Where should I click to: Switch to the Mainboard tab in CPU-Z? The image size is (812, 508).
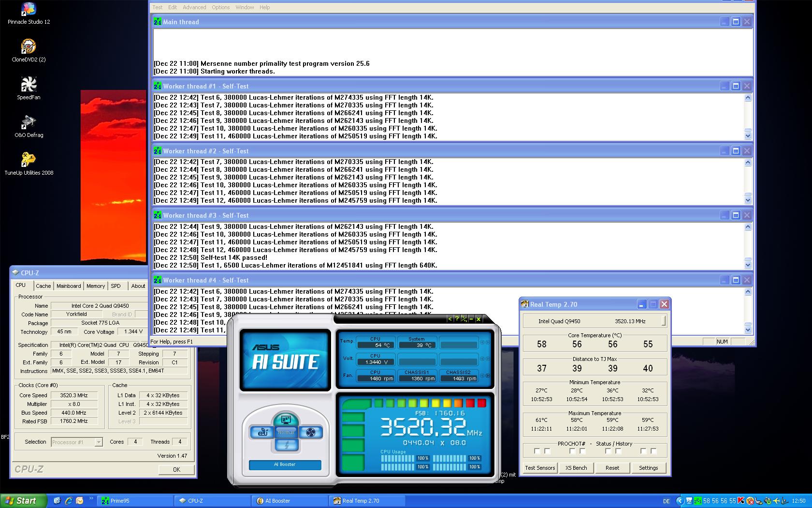(69, 286)
